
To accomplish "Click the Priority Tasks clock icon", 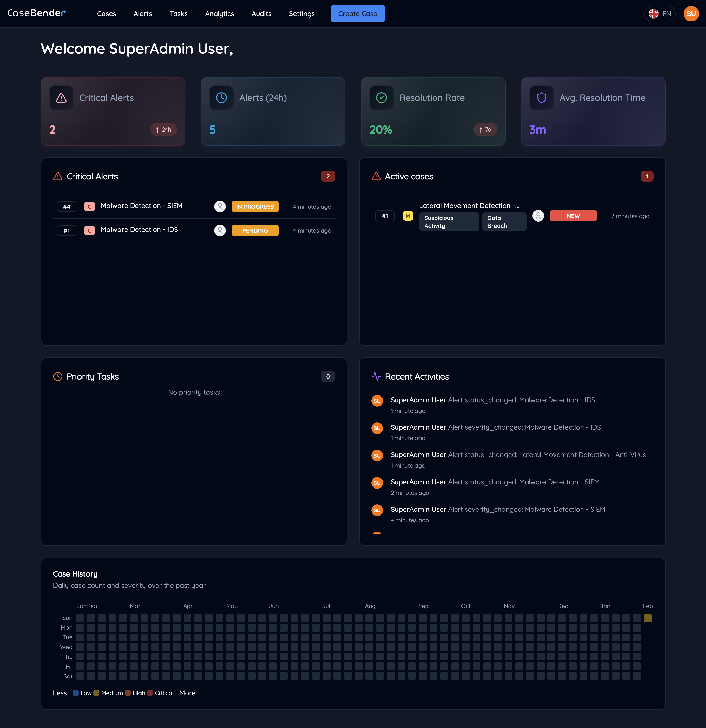I will 58,377.
